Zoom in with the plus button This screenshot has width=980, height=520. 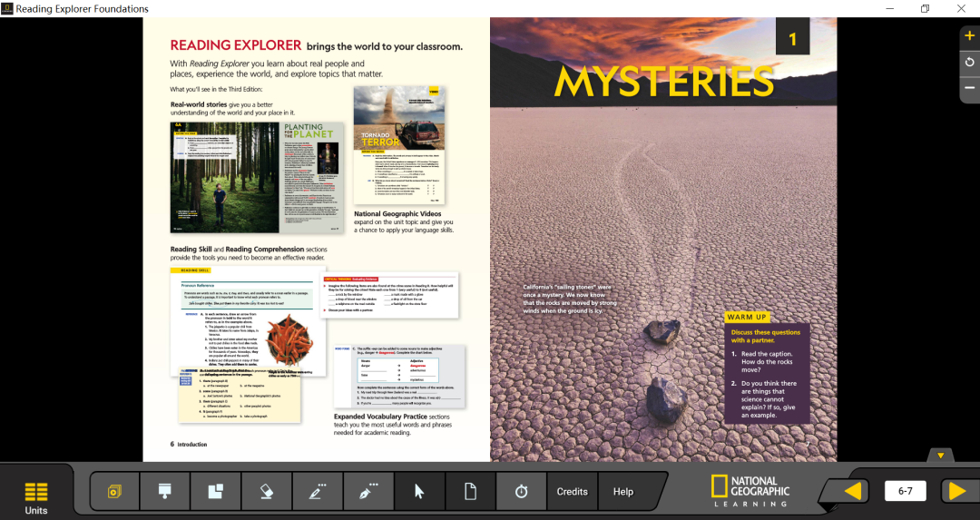969,37
